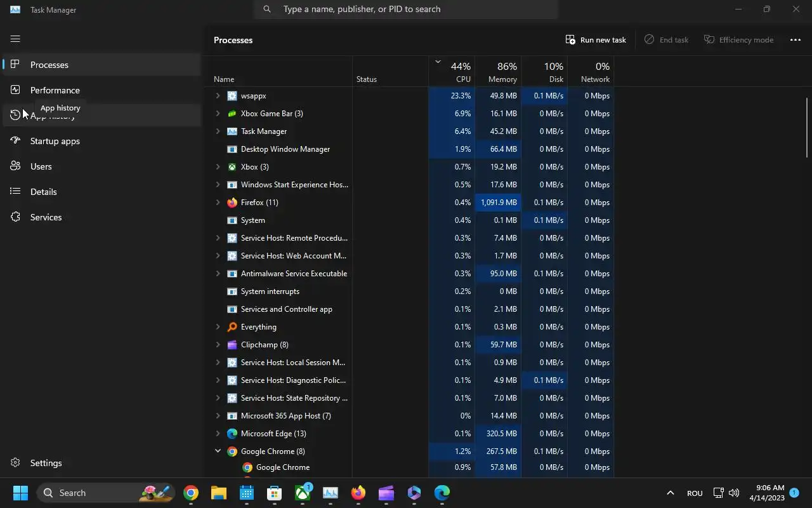
Task: Open clock showing 9:06 AM 4/14/2023
Action: 767,493
